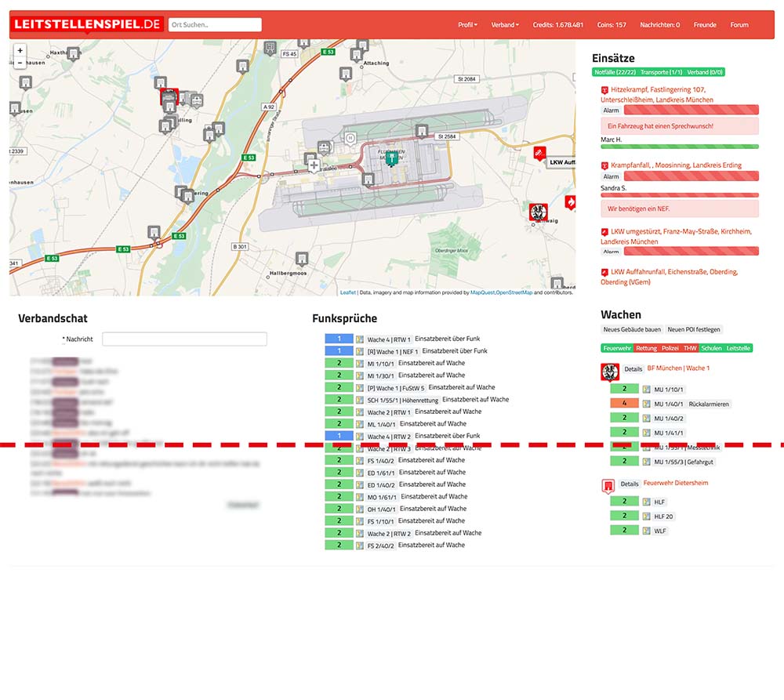784x700 pixels.
Task: Click the map icon beside [R] Wache 1 | NEF 1
Action: (360, 351)
